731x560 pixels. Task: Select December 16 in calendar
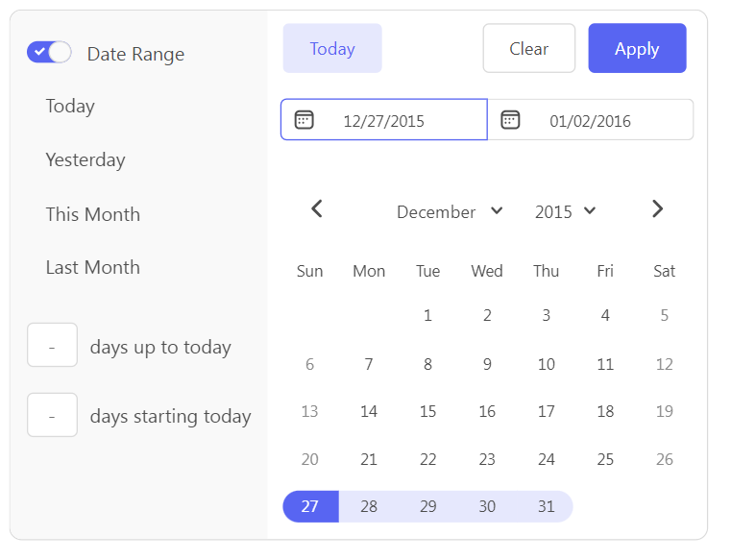pyautogui.click(x=487, y=412)
